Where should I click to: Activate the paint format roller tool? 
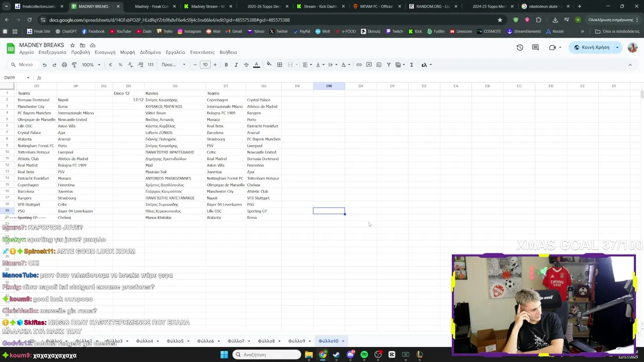click(x=74, y=65)
